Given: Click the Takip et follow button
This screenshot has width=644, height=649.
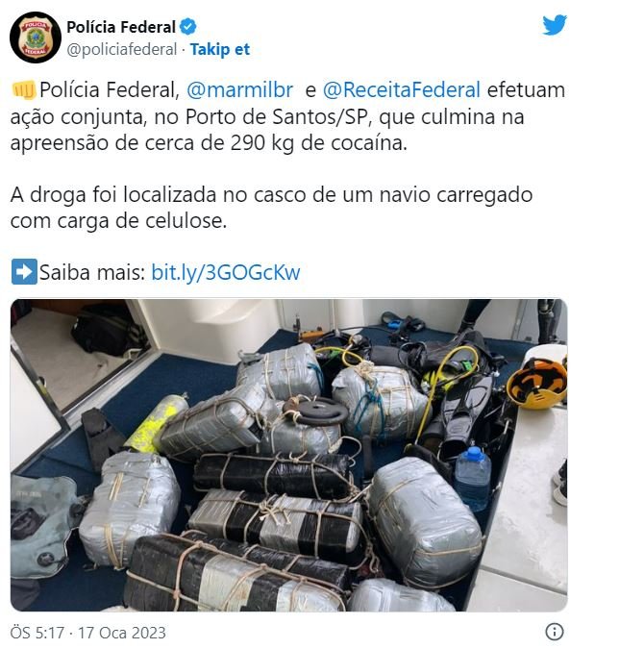Looking at the screenshot, I should coord(220,50).
